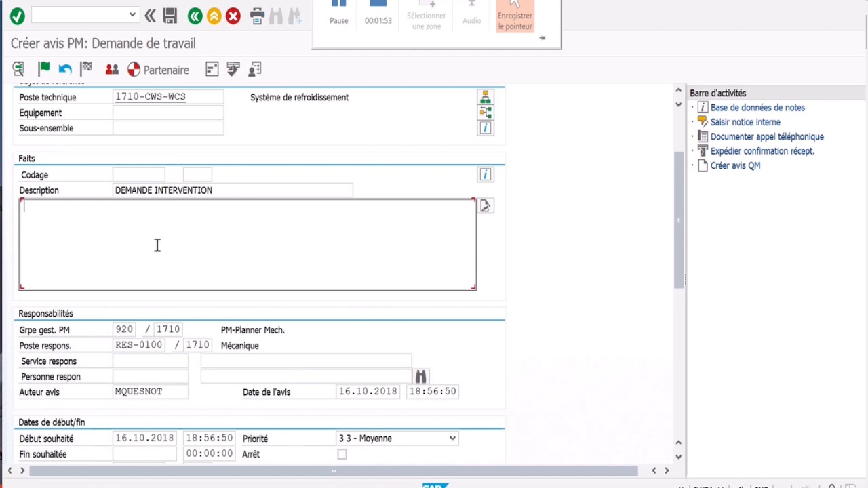Image resolution: width=868 pixels, height=488 pixels.
Task: Click the icon right of Partenaire
Action: pyautogui.click(x=212, y=69)
